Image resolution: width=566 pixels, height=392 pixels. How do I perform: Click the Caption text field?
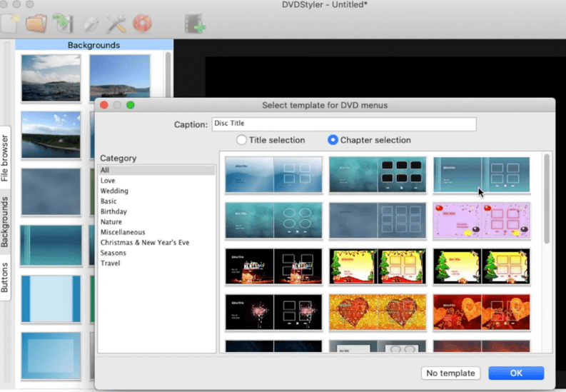click(343, 124)
